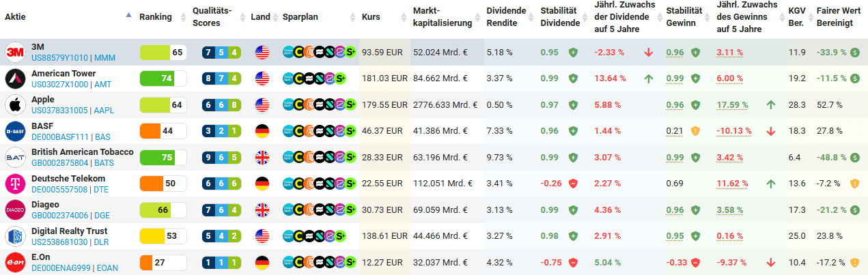Click the UK flag in Diageo row

coord(262,210)
